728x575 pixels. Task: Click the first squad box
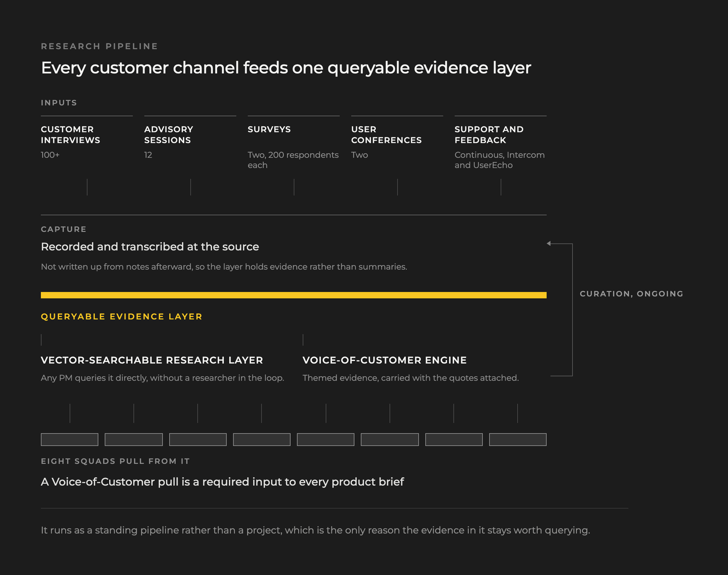pos(70,439)
